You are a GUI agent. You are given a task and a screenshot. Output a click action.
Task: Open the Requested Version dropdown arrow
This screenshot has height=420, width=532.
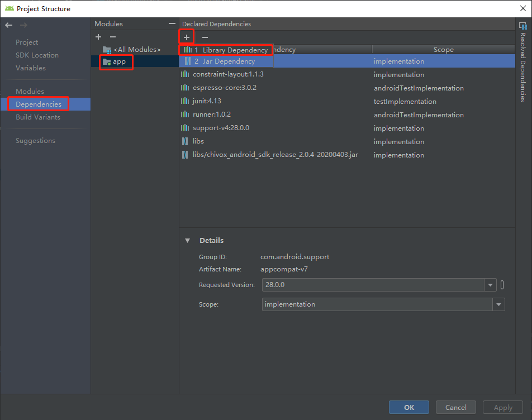click(490, 285)
